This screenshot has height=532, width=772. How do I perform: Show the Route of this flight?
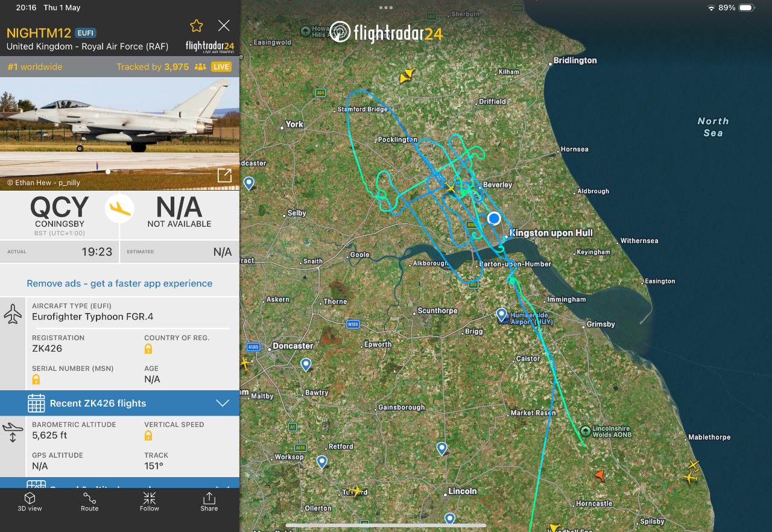(89, 501)
